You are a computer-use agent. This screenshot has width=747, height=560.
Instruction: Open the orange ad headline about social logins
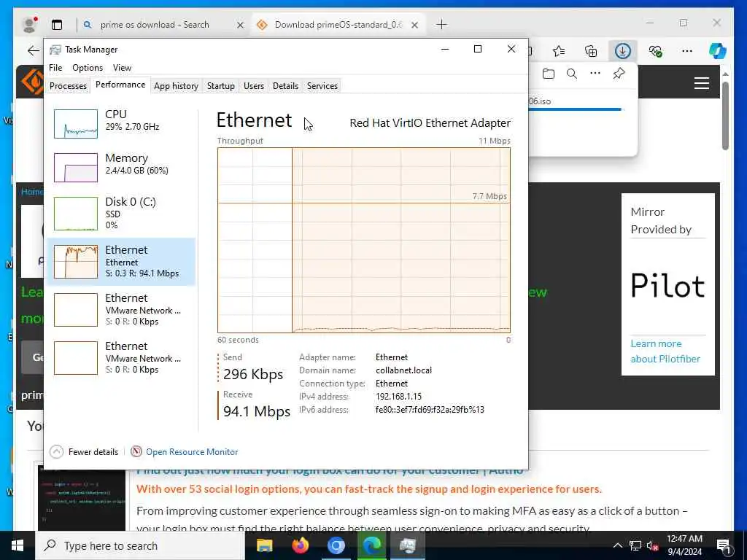(x=369, y=489)
